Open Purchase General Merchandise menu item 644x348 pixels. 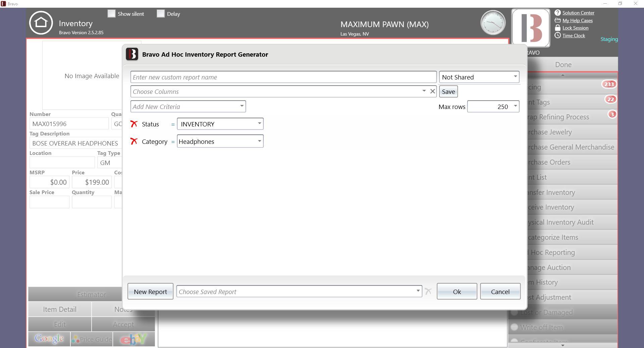click(572, 147)
